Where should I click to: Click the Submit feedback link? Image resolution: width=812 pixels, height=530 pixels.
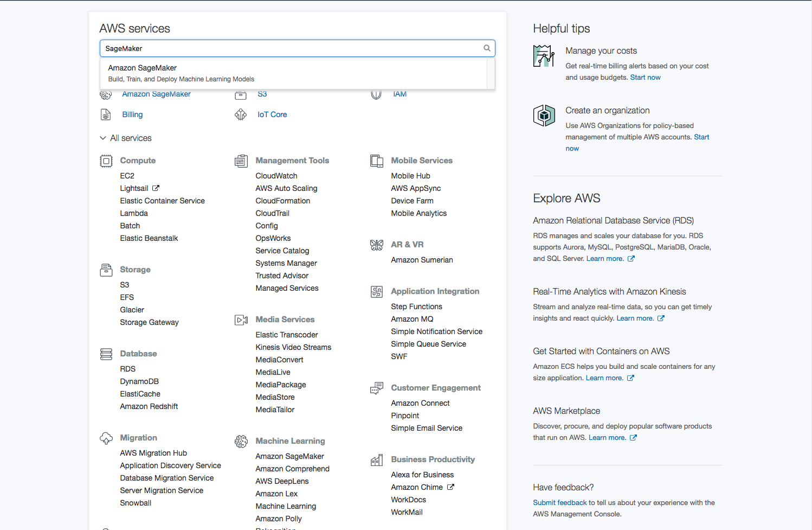(x=559, y=503)
